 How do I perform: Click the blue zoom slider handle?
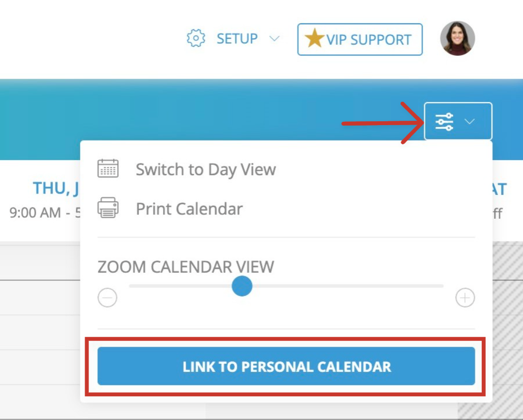[241, 287]
